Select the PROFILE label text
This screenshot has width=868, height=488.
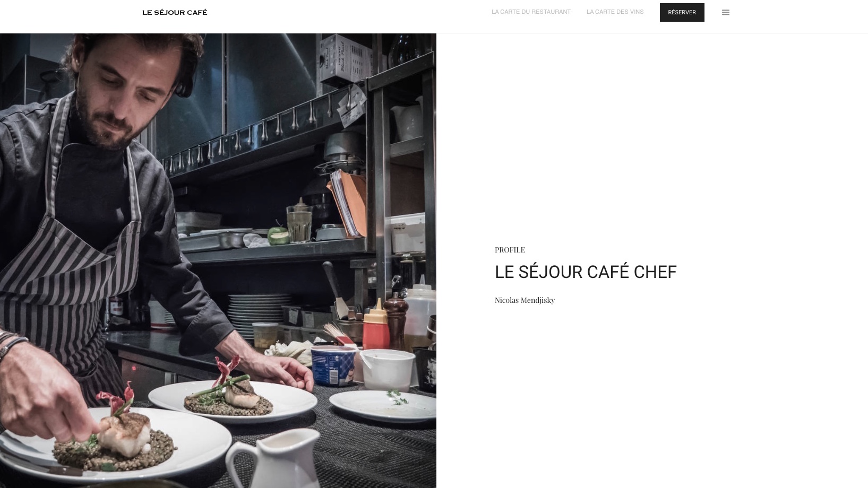click(x=510, y=250)
